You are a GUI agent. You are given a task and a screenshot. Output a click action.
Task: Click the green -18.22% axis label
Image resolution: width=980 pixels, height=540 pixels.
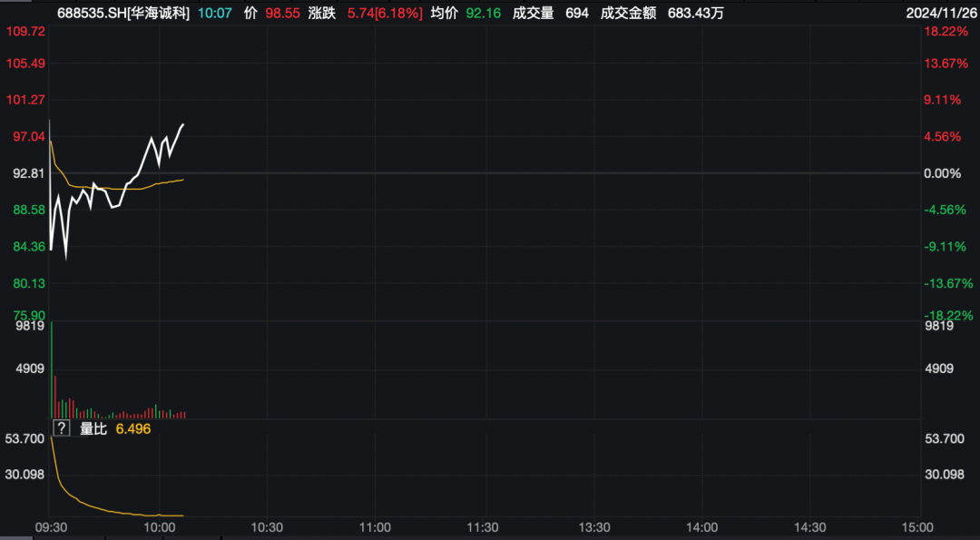click(949, 315)
